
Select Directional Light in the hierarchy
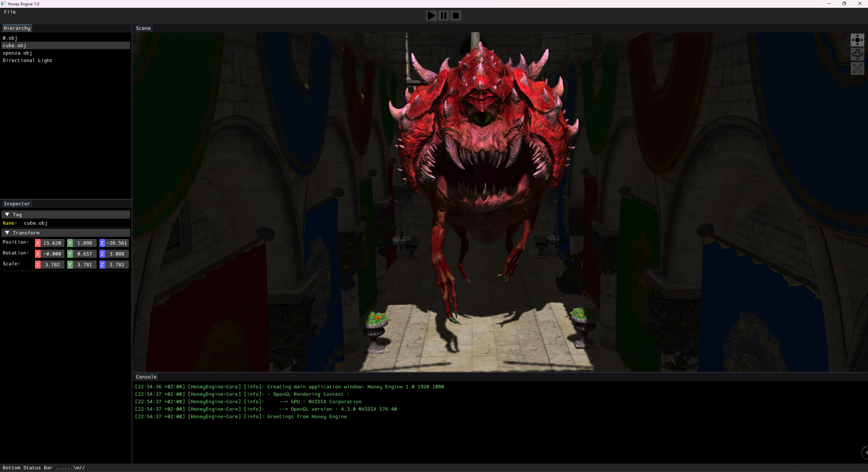(x=66, y=60)
